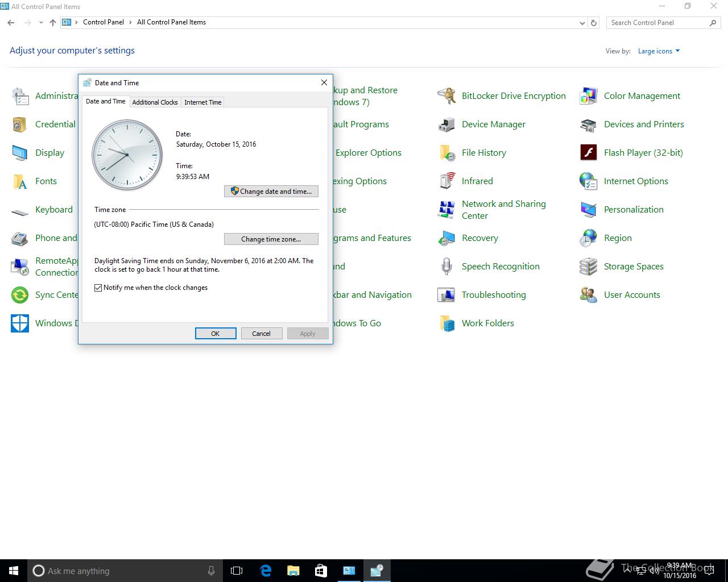Screen dimensions: 728x582
Task: Open the Color Management icon
Action: pyautogui.click(x=588, y=96)
